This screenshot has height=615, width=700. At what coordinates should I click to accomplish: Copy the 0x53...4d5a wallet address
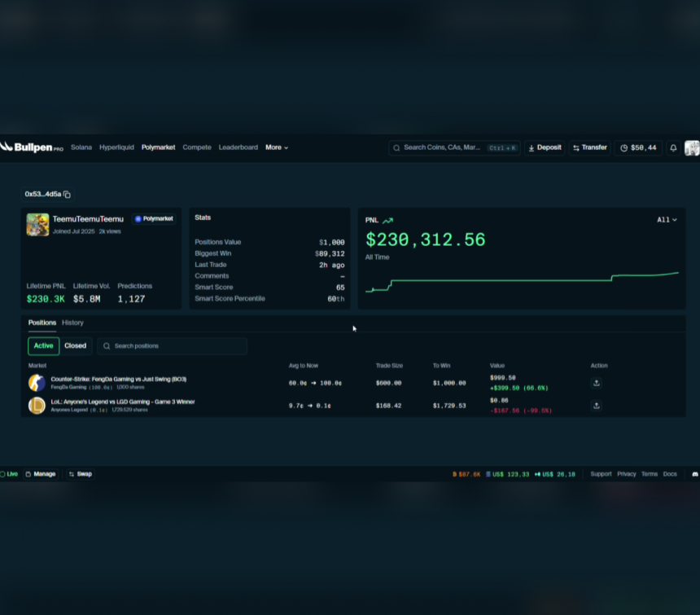(67, 195)
